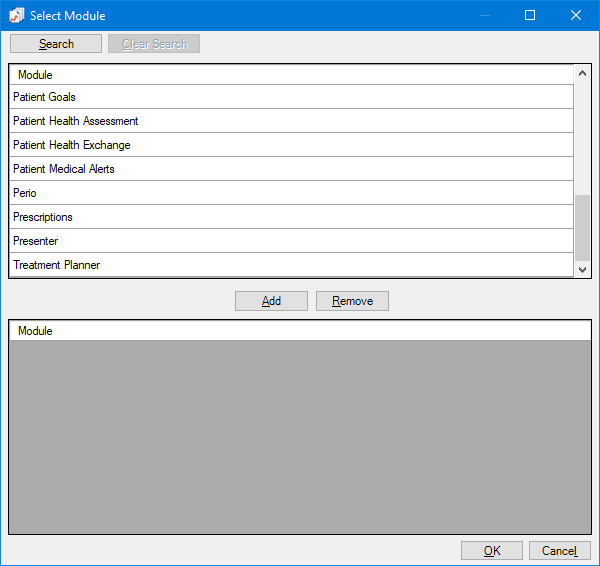Click Treatment Planner in the list

tap(56, 265)
